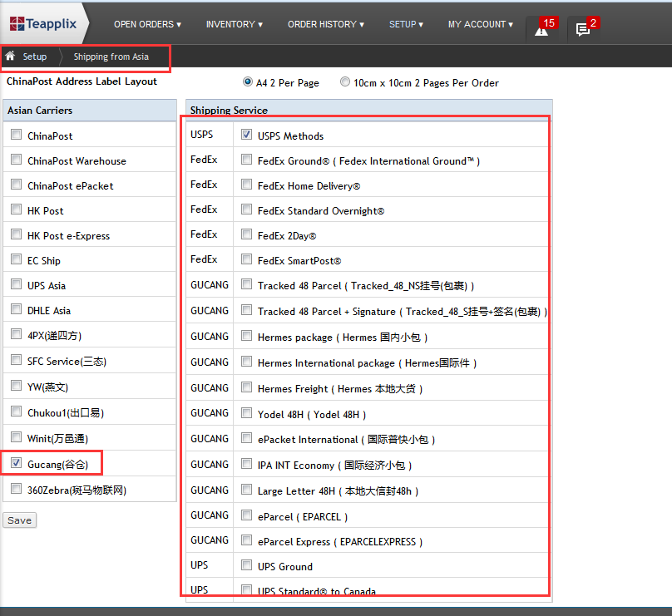This screenshot has height=616, width=672.
Task: Enable ChinaPost Warehouse carrier
Action: 17,160
